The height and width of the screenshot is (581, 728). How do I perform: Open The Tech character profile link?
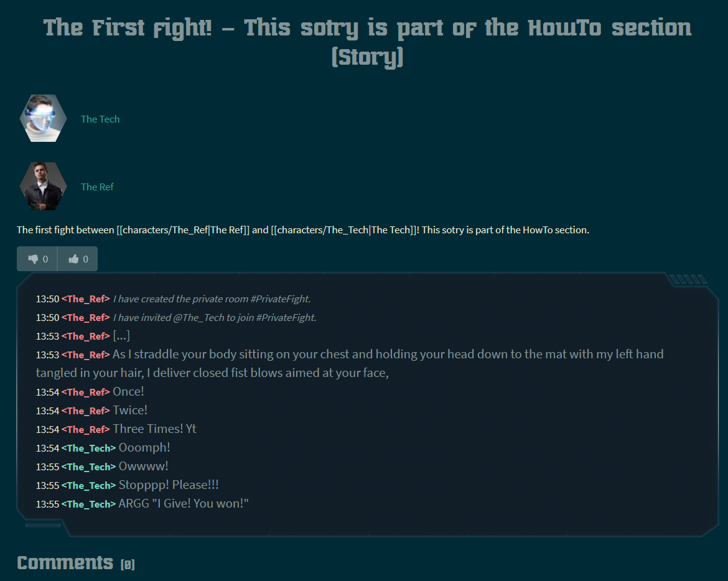point(100,119)
